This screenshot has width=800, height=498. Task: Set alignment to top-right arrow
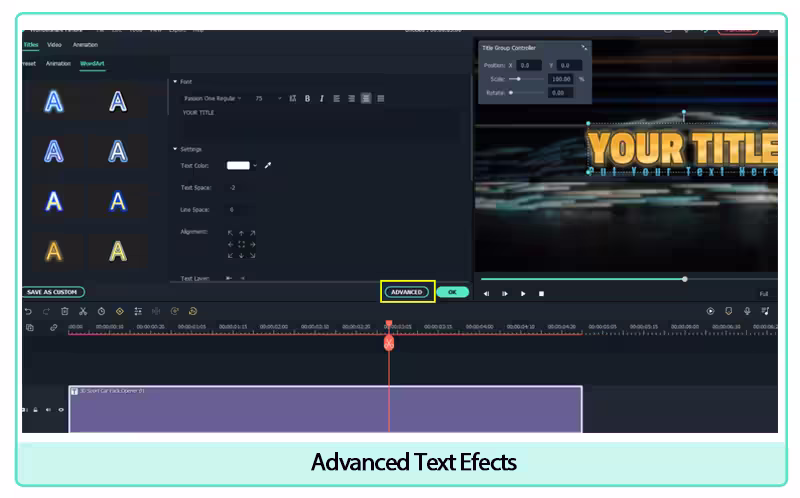pos(252,233)
